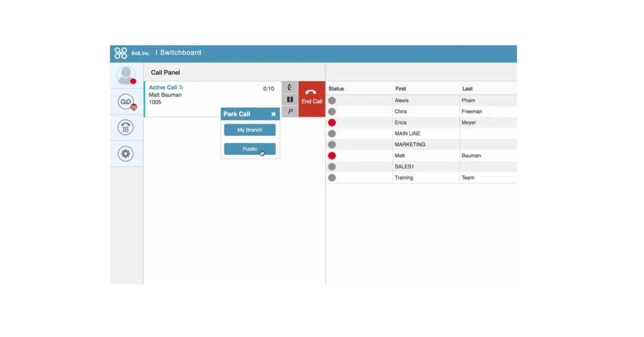
Task: Click Training Team's gray status dot
Action: coord(332,178)
